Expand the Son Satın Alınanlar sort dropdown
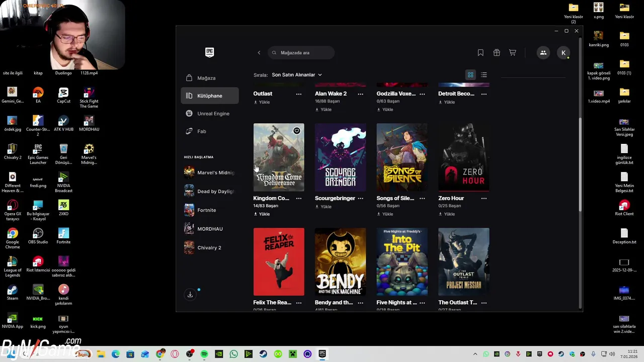Viewport: 644px width, 362px height. click(297, 75)
